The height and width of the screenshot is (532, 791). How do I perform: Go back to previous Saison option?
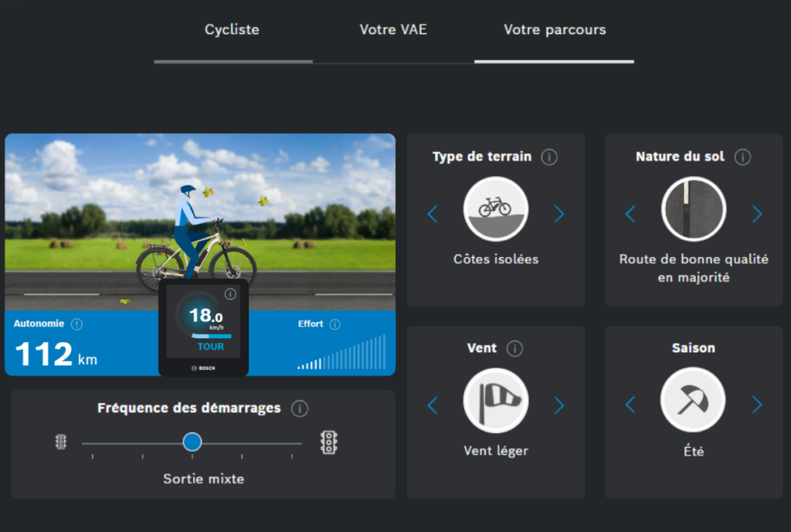coord(630,405)
